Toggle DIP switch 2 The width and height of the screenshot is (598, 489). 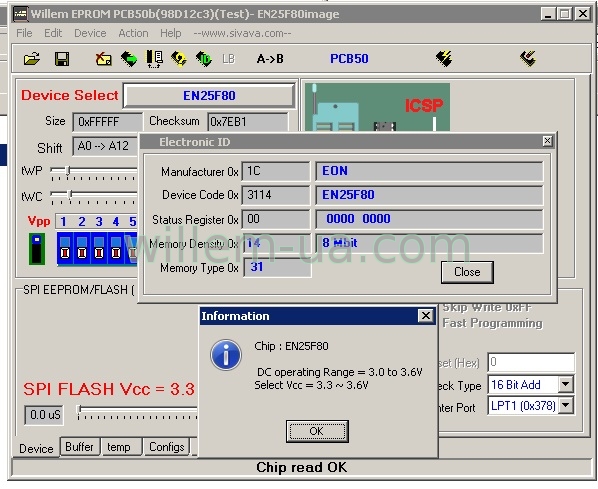(82, 248)
